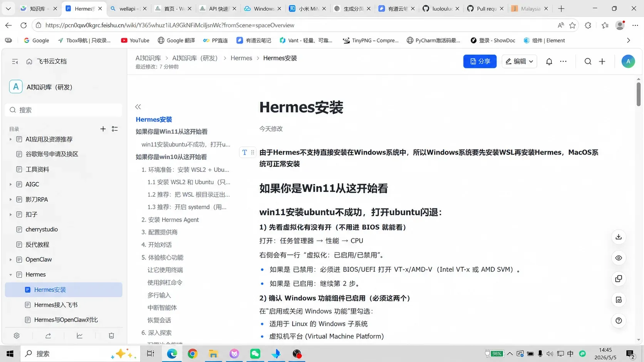Expand the 扣子 tree node
The height and width of the screenshot is (362, 644).
coord(10,214)
